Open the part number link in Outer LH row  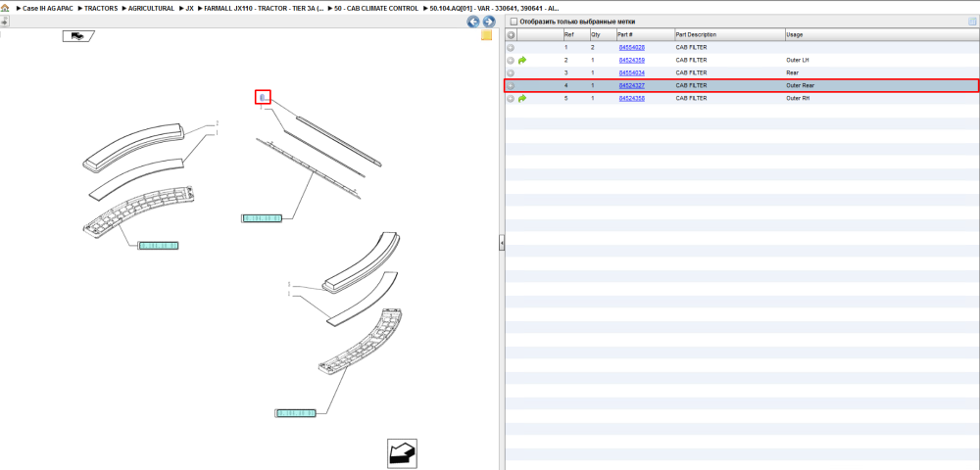tap(631, 61)
